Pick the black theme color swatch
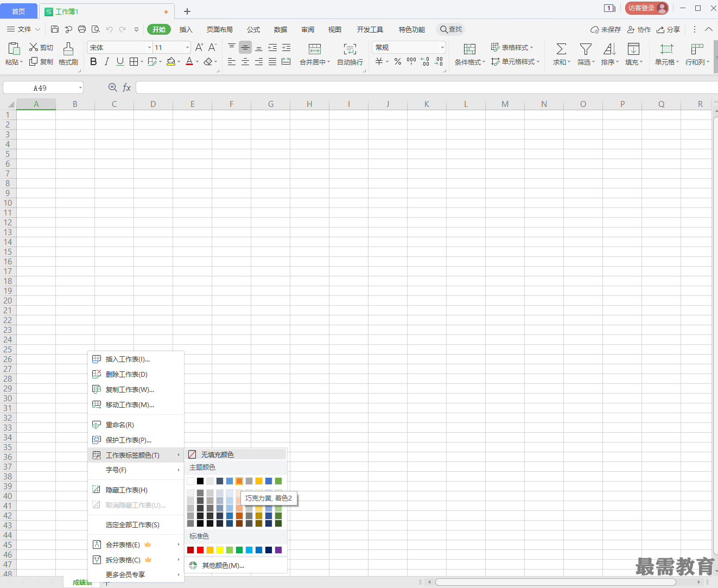 (x=200, y=481)
